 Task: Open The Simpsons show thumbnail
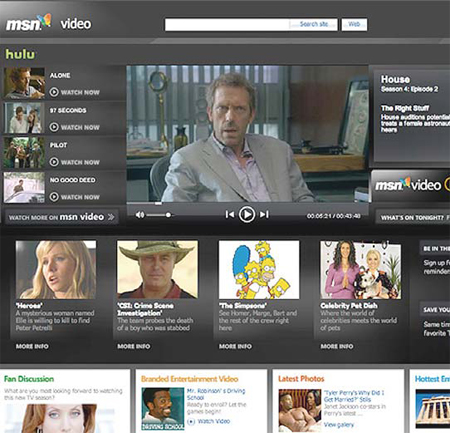[259, 270]
